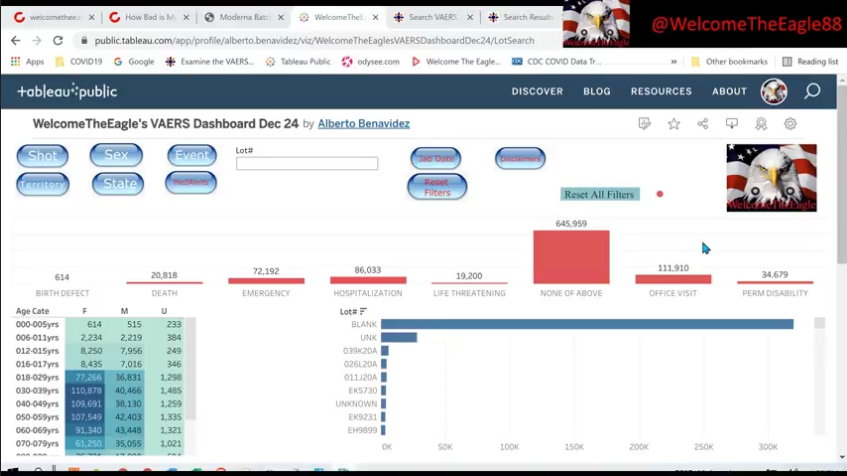The image size is (847, 476).
Task: Open the settings gear icon for the viz
Action: pos(790,124)
